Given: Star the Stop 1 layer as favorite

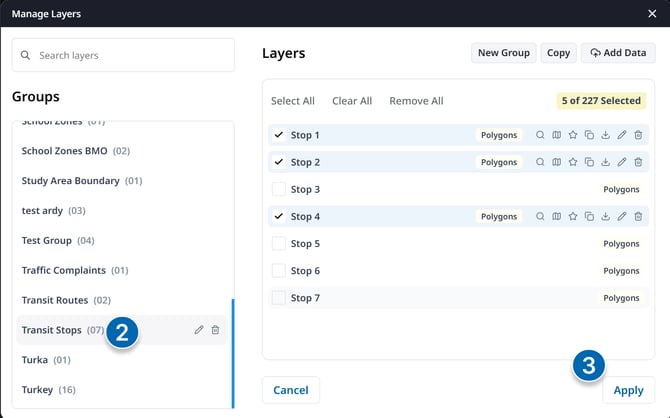Looking at the screenshot, I should pos(573,135).
